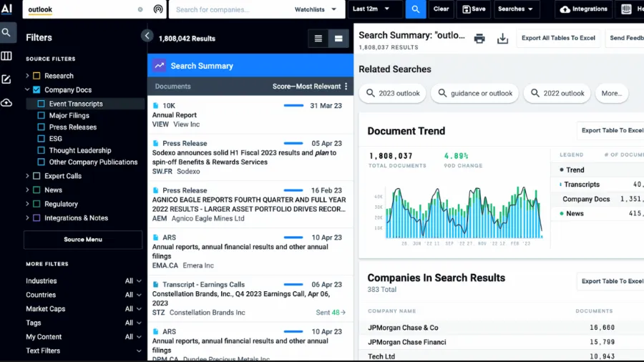Select the guidance or outlook related search
644x362 pixels.
pos(475,93)
